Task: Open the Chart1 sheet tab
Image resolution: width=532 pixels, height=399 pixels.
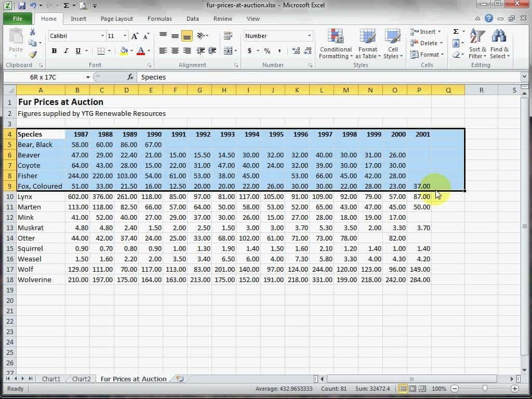Action: coord(51,379)
